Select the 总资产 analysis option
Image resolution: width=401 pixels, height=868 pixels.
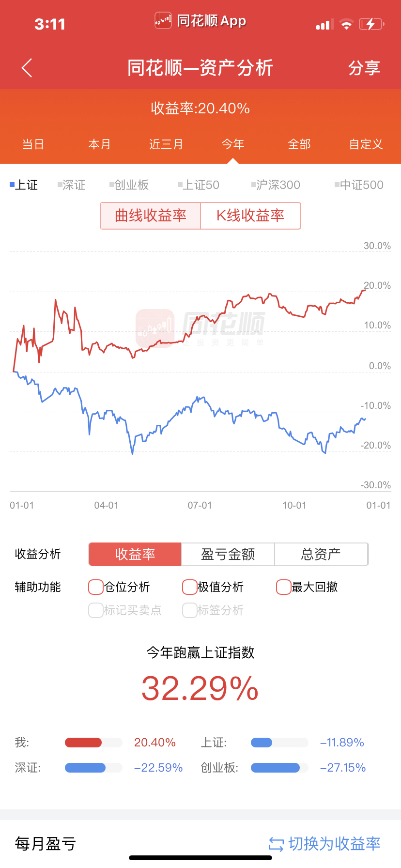coord(321,554)
